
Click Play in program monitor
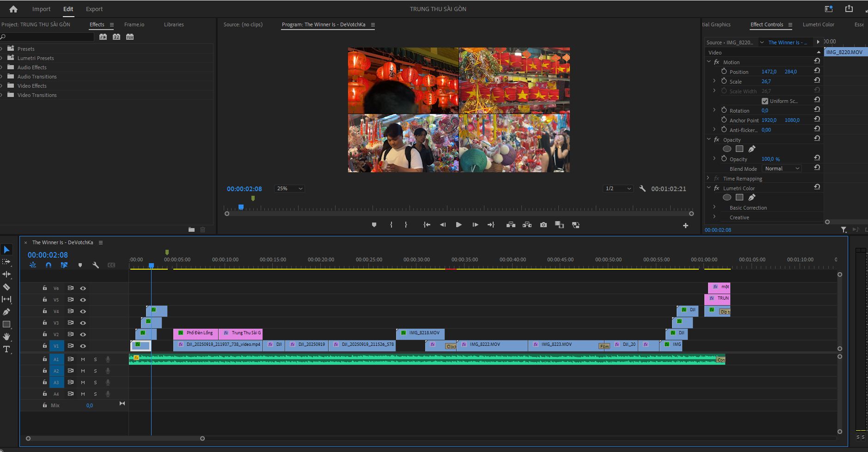[x=458, y=225]
